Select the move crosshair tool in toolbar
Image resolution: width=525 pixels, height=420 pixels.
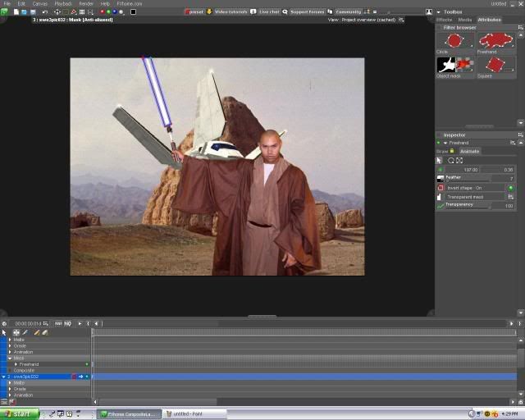coord(57,11)
